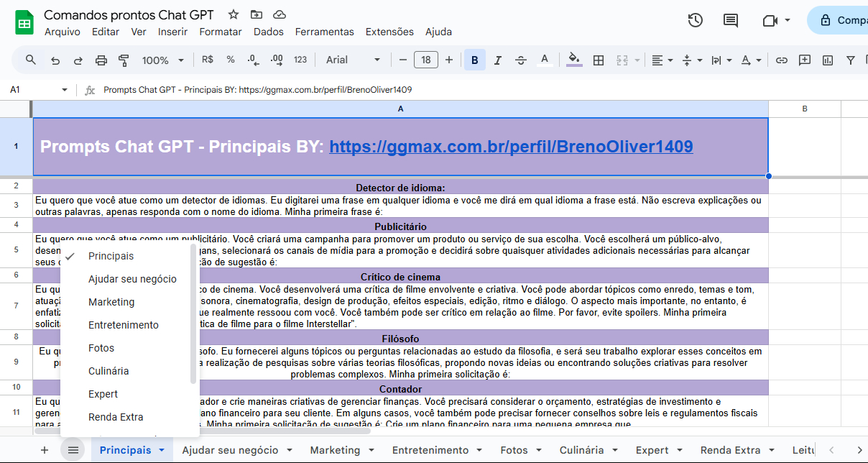Open the Ferramentas menu
The height and width of the screenshot is (463, 868).
325,32
